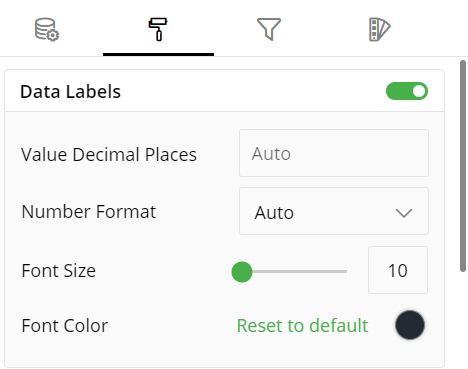Image resolution: width=468 pixels, height=369 pixels.
Task: Click the Value Decimal Places input field
Action: pyautogui.click(x=334, y=153)
